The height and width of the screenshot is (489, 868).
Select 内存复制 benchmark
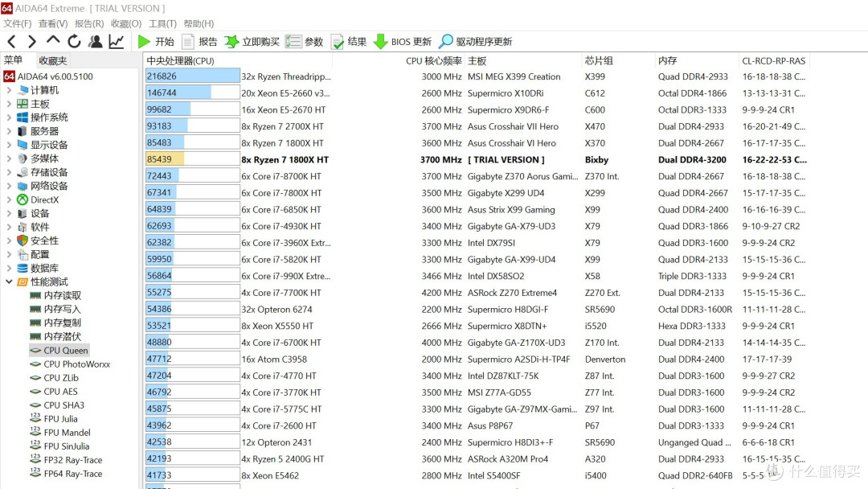[55, 323]
